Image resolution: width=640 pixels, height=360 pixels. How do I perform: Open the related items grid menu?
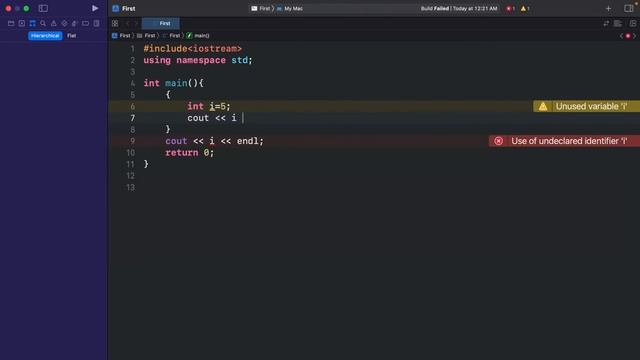115,24
